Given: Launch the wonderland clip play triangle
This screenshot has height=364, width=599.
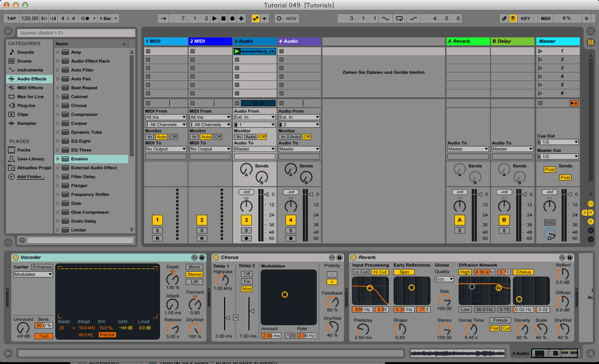Looking at the screenshot, I should click(x=237, y=51).
